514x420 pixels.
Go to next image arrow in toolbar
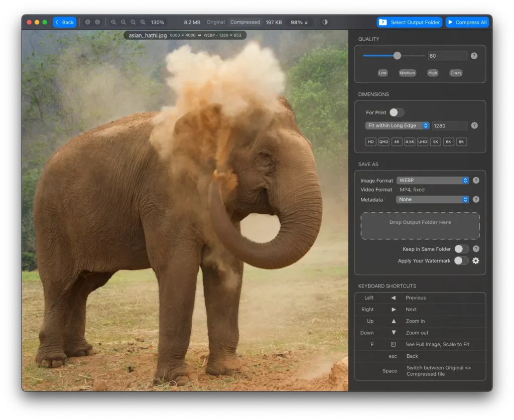click(97, 22)
